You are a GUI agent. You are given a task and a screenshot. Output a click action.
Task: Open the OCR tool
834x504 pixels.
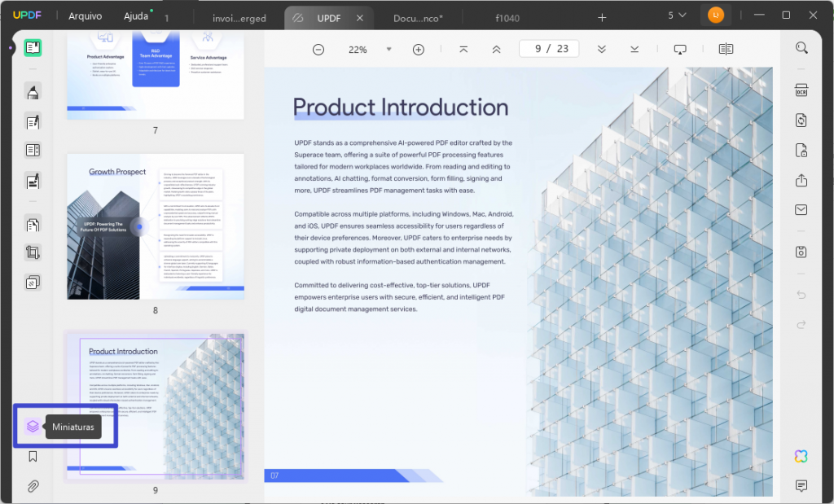[x=802, y=91]
